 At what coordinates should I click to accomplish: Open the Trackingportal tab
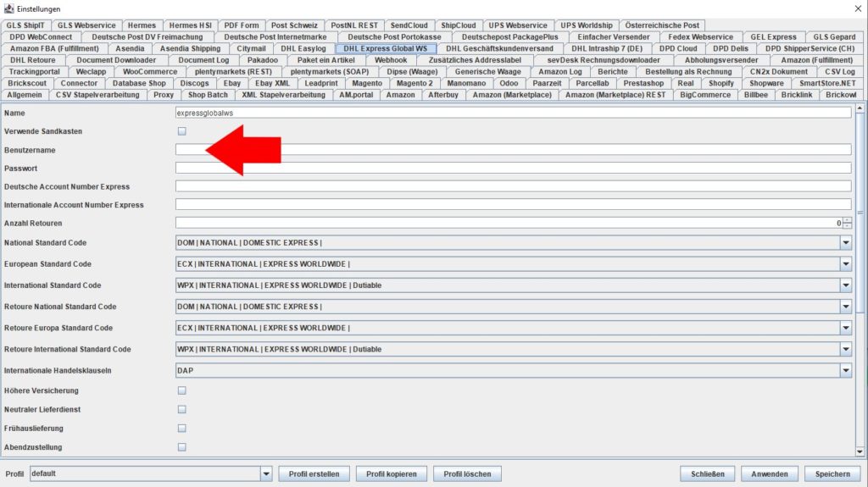coord(34,72)
